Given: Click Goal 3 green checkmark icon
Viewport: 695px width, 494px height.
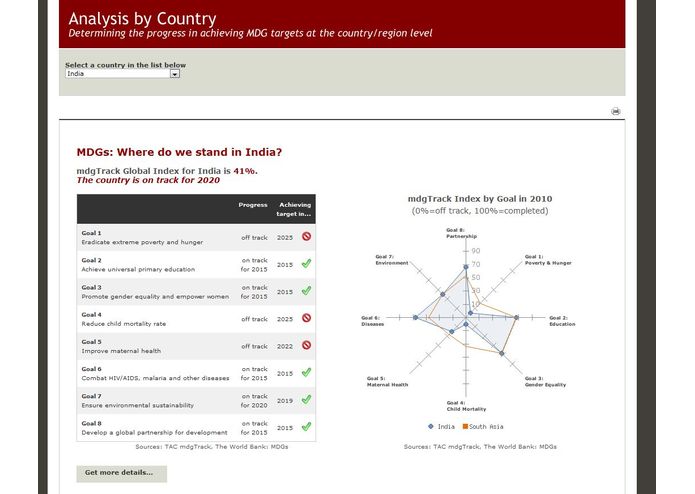Looking at the screenshot, I should click(x=306, y=291).
